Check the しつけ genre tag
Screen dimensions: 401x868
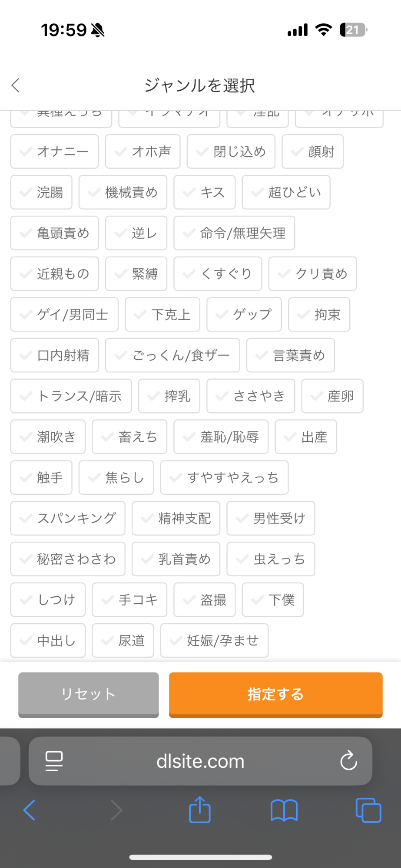[48, 600]
